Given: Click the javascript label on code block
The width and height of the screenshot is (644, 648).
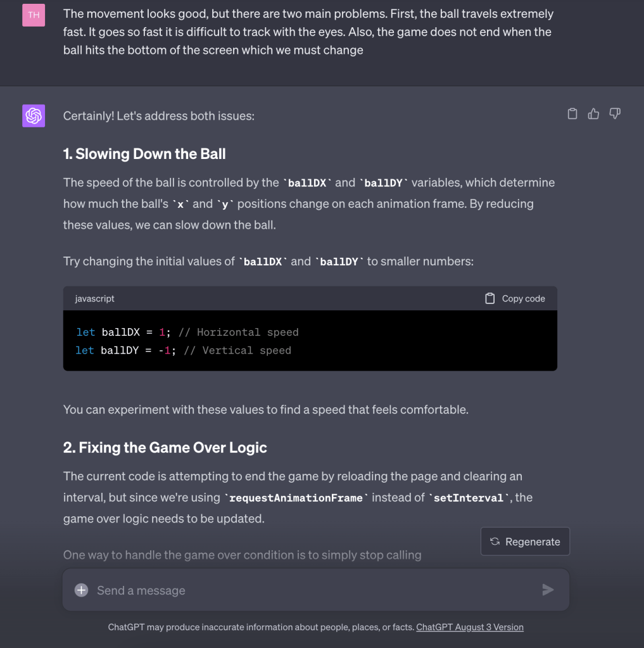Looking at the screenshot, I should [x=95, y=298].
